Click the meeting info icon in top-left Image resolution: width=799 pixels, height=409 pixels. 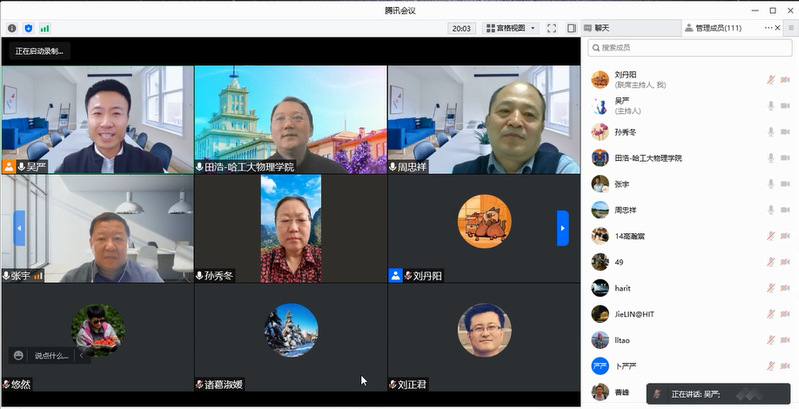click(12, 28)
